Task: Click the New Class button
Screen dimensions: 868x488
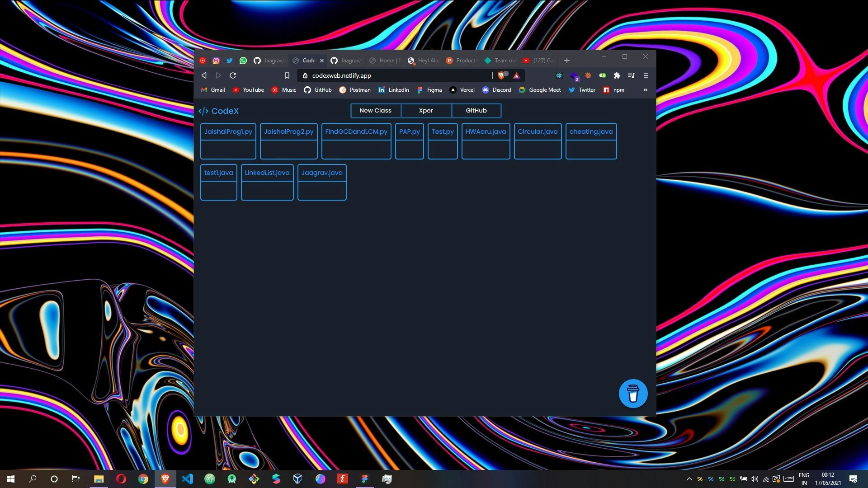Action: (375, 111)
